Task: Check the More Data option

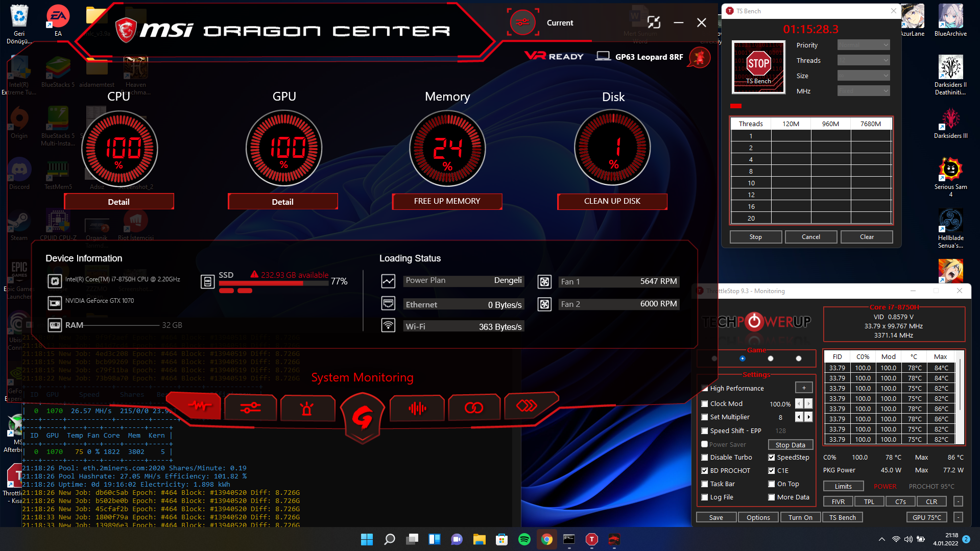Action: 772,497
